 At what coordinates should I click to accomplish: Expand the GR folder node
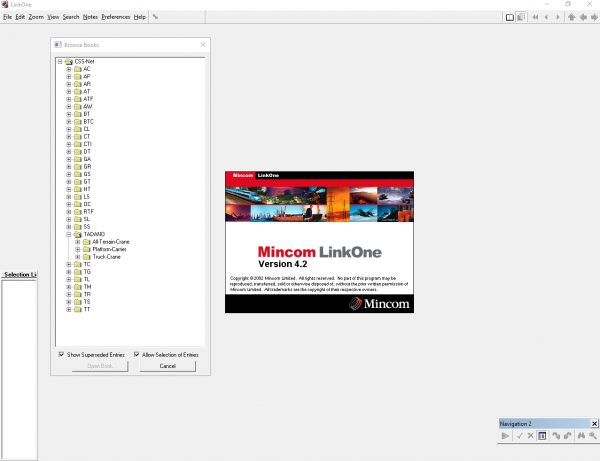pyautogui.click(x=68, y=167)
